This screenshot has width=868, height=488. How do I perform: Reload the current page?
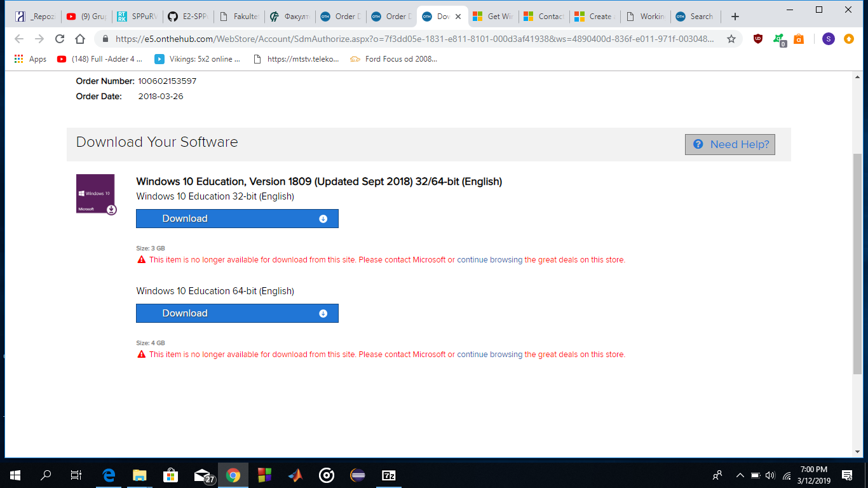coord(60,39)
